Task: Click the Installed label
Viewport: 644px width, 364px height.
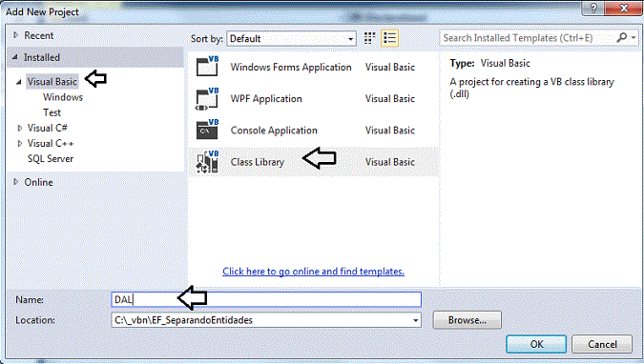Action: coord(41,57)
